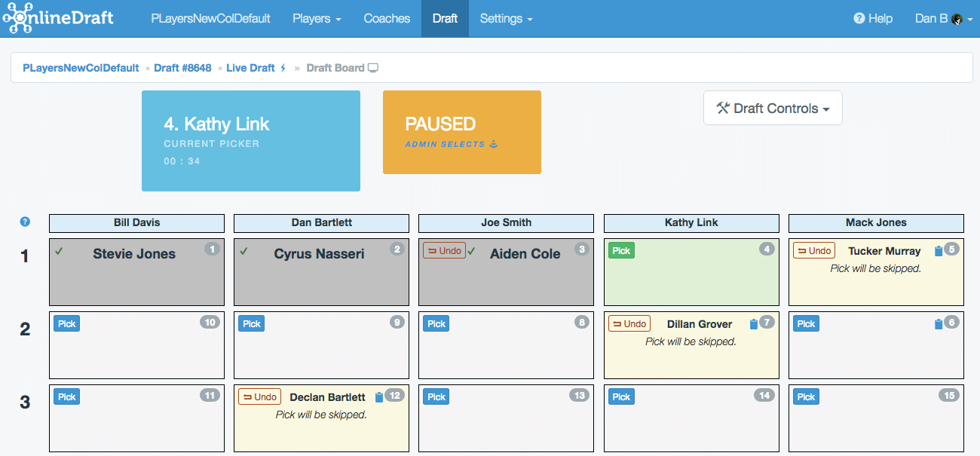This screenshot has width=980, height=456.
Task: Click the wrench icon in Draft Controls
Action: (722, 108)
